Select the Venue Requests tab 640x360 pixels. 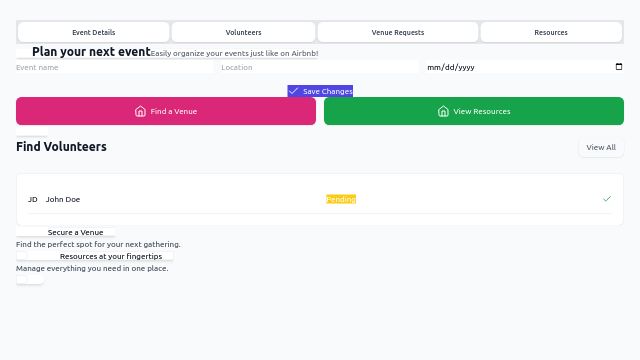pyautogui.click(x=398, y=32)
